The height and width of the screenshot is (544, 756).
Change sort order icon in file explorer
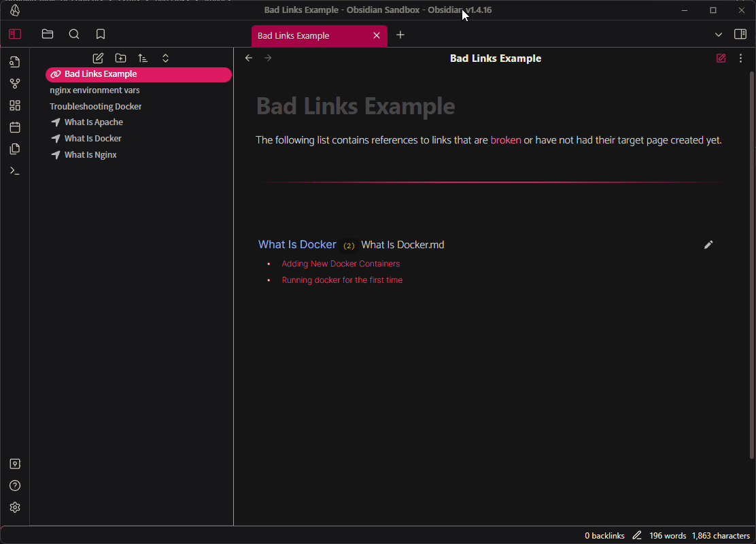pos(143,58)
